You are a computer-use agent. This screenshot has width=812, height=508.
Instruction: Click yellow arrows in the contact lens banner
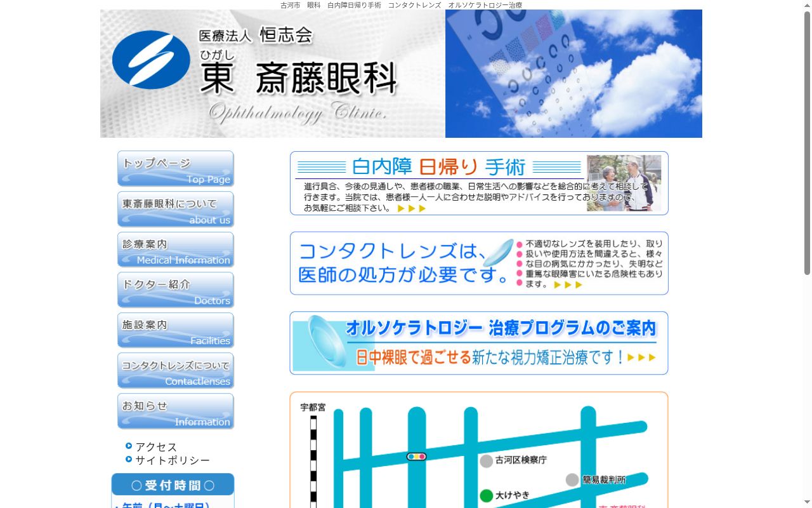568,285
